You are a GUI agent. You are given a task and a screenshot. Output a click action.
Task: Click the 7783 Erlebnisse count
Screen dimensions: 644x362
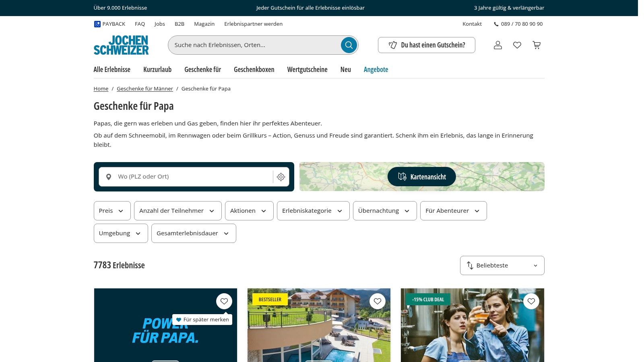point(119,265)
